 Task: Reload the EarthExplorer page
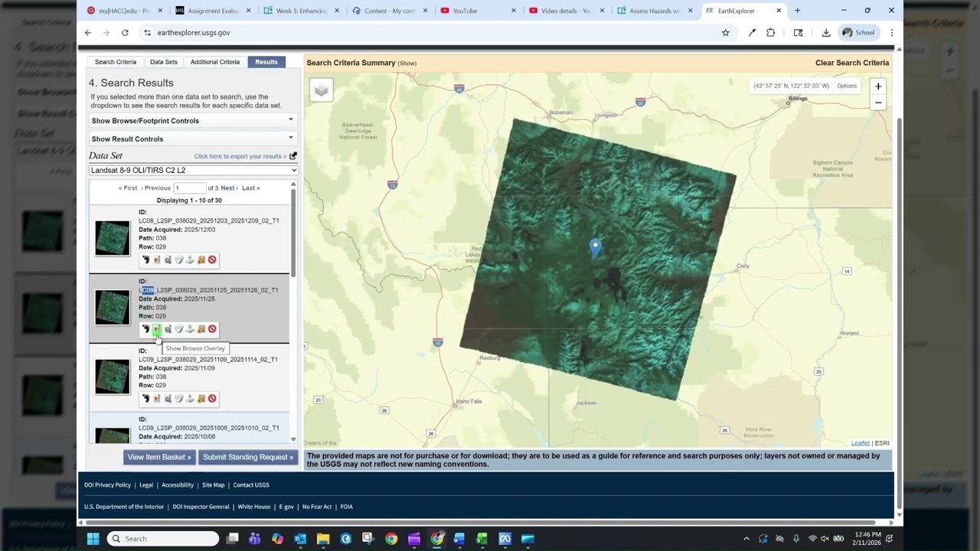coord(125,32)
